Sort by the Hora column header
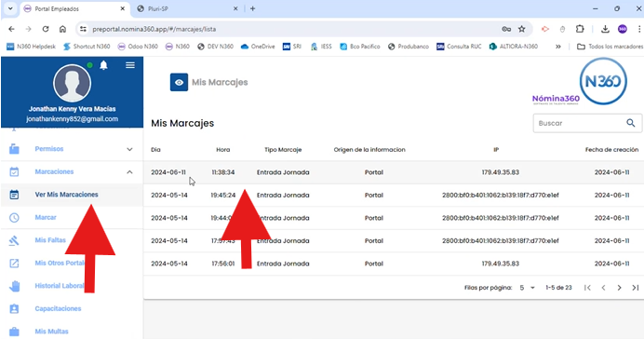Image resolution: width=644 pixels, height=339 pixels. [223, 150]
